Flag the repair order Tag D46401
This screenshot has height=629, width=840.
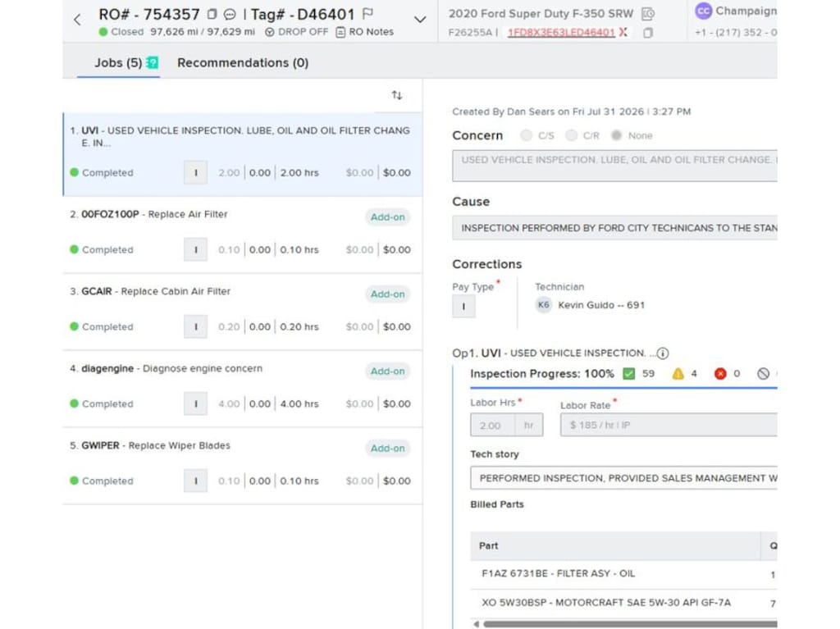[367, 14]
